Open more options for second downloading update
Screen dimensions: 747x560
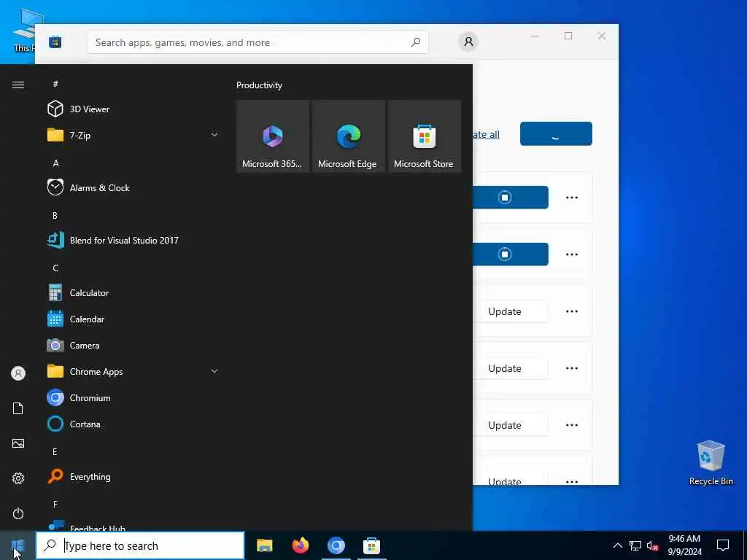pos(572,254)
